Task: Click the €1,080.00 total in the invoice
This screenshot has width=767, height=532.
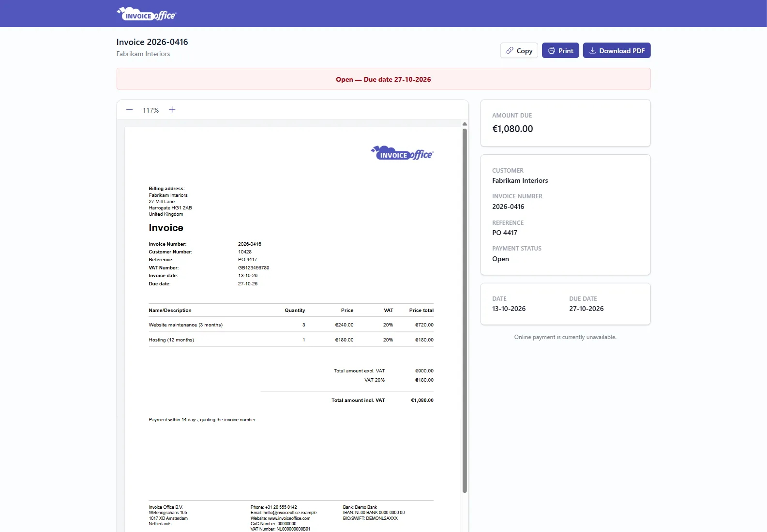Action: (x=422, y=400)
